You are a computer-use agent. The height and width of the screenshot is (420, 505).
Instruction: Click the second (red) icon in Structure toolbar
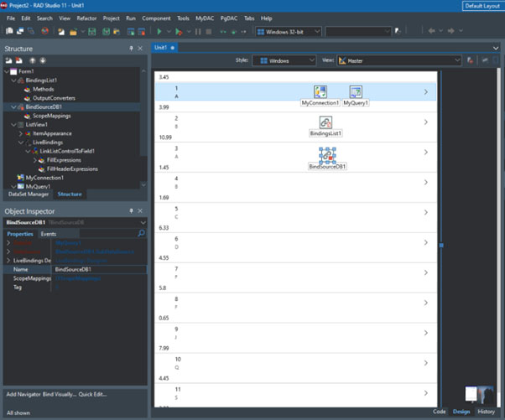click(x=19, y=60)
